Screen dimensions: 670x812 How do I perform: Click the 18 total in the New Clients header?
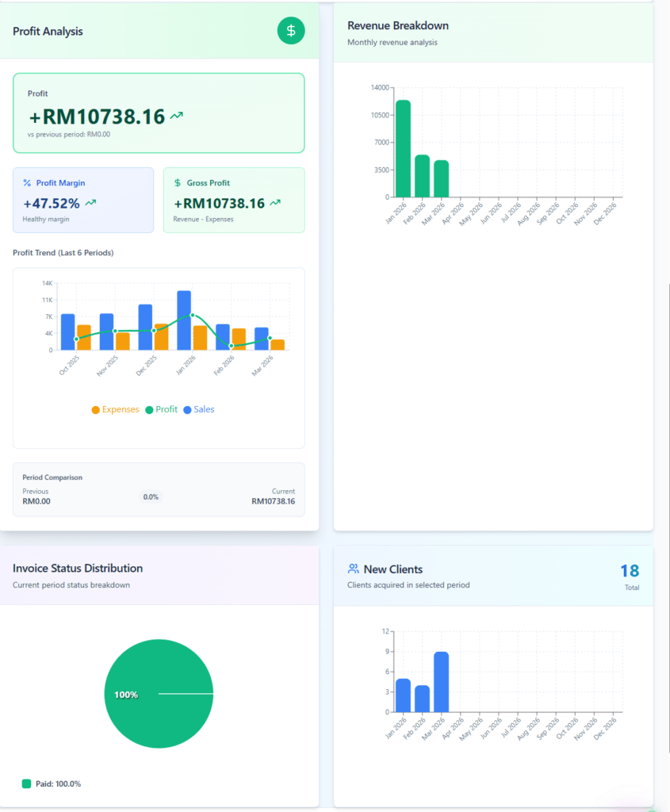click(x=630, y=570)
